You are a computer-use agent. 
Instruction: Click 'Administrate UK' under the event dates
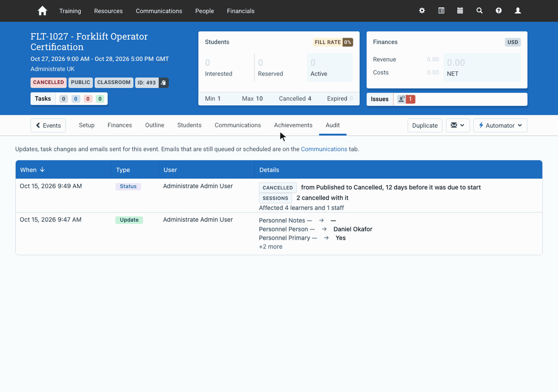[x=53, y=69]
